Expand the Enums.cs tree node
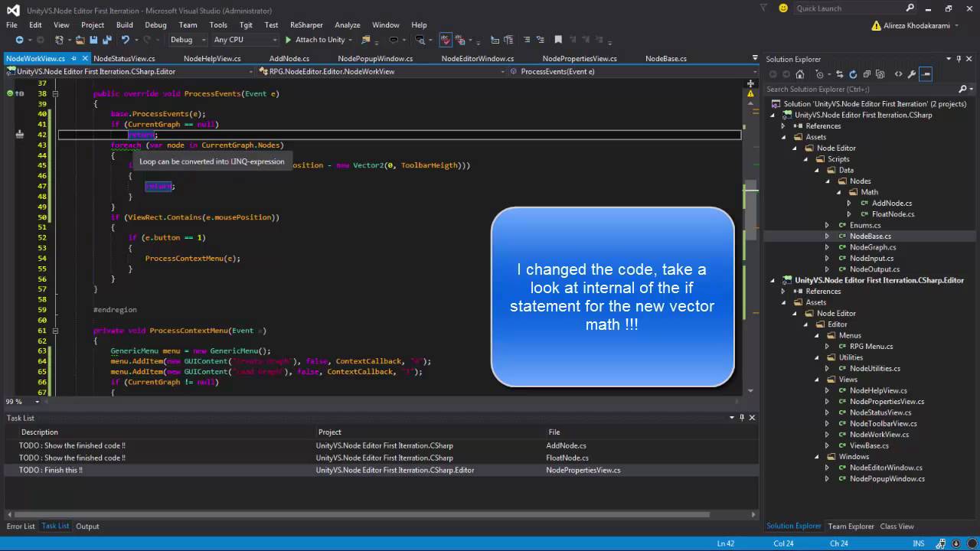 pyautogui.click(x=827, y=226)
